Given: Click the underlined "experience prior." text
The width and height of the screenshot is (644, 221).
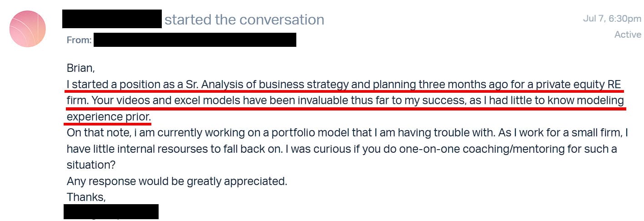Looking at the screenshot, I should point(109,117).
